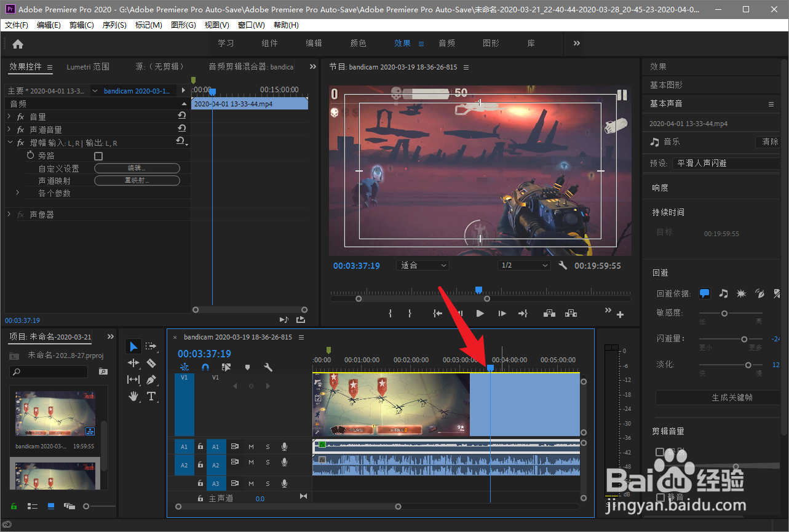Open the 适合 zoom level dropdown
The width and height of the screenshot is (789, 532).
coord(423,266)
